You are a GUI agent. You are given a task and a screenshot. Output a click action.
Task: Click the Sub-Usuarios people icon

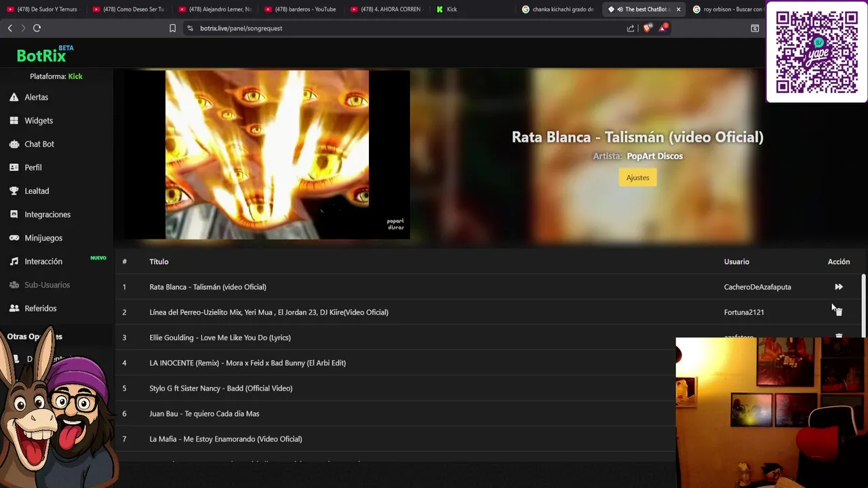click(x=14, y=285)
